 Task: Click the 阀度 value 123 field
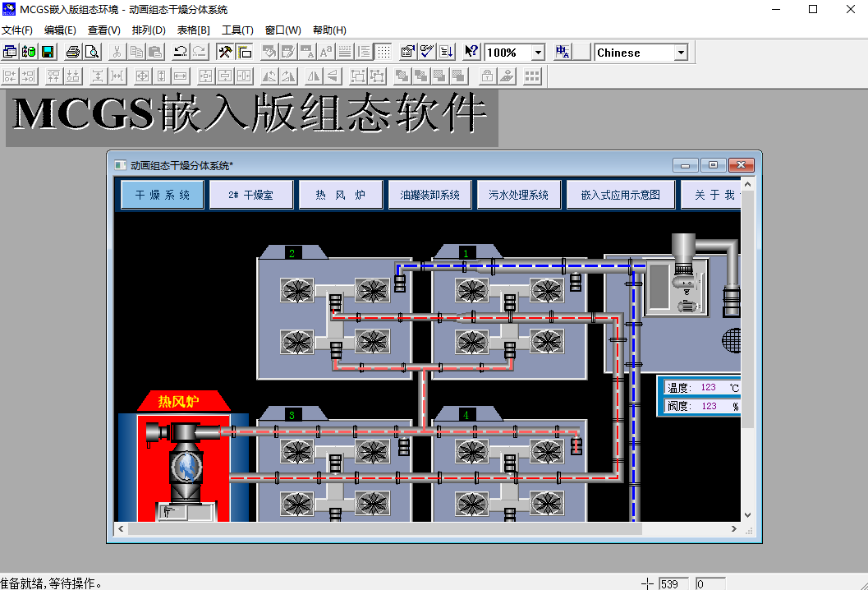(x=710, y=406)
